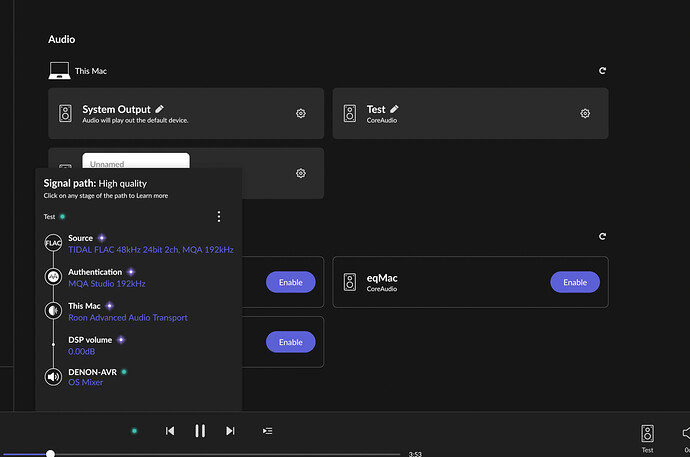The width and height of the screenshot is (690, 457).
Task: Click the sparkle icon next to Authentication
Action: click(131, 272)
